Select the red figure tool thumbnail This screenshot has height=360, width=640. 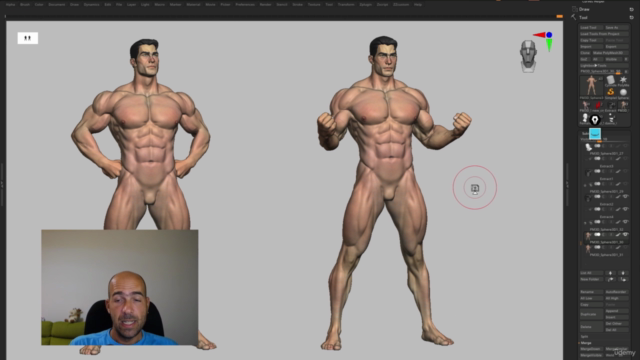[x=598, y=107]
